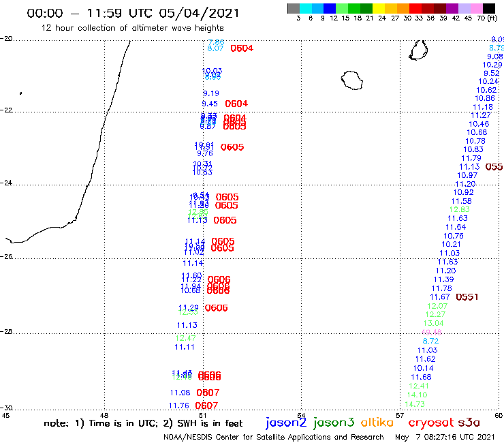Click the wave height value '10.14'
The image size is (504, 443).
click(423, 368)
